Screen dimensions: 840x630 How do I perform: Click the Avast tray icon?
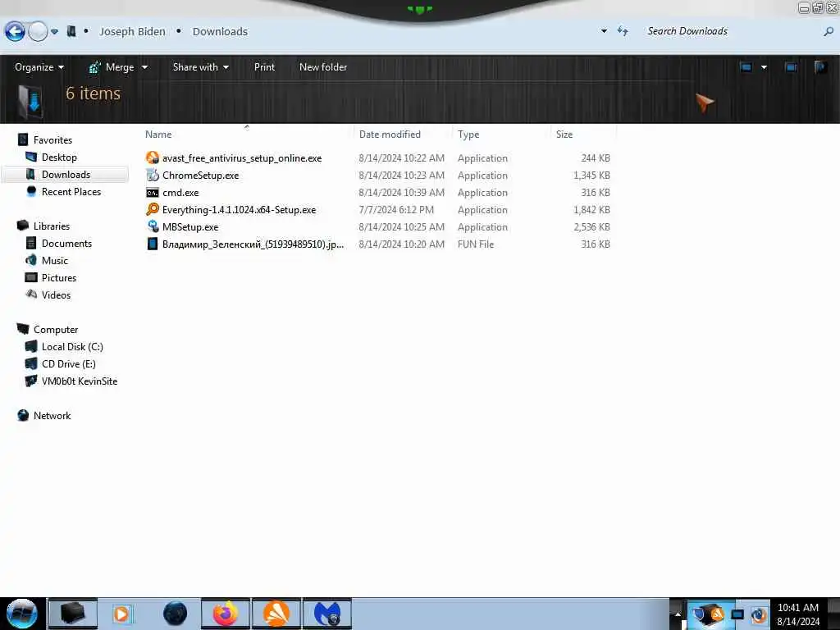tap(717, 614)
